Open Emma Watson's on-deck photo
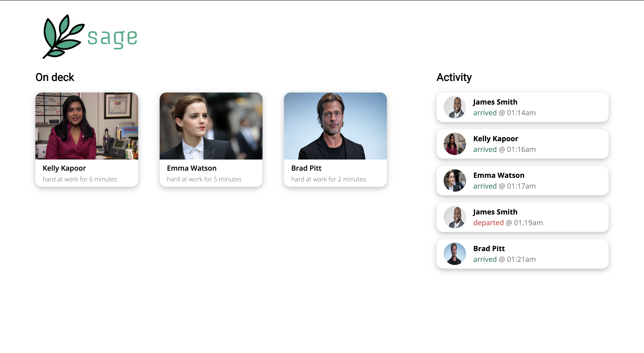Screen dimensions: 644x353 coord(211,126)
